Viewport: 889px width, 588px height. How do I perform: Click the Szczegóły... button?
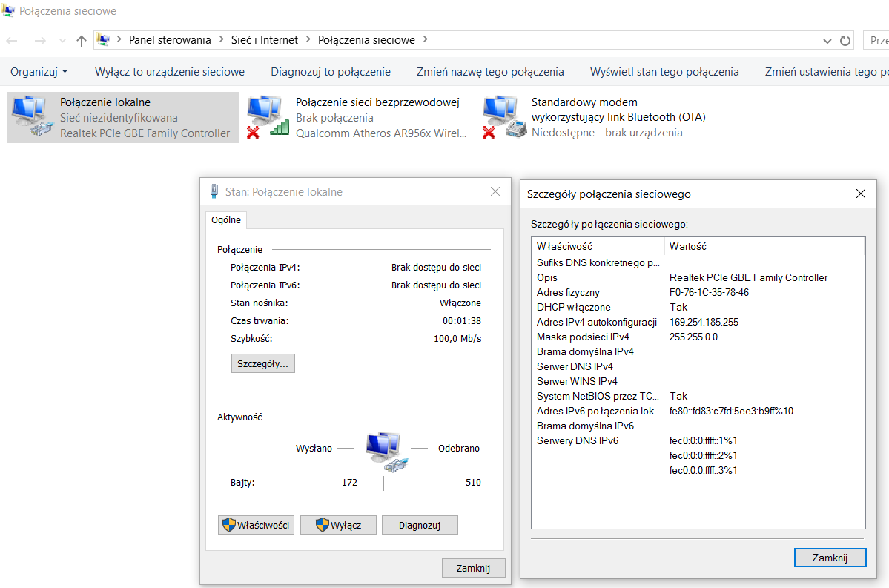[263, 363]
